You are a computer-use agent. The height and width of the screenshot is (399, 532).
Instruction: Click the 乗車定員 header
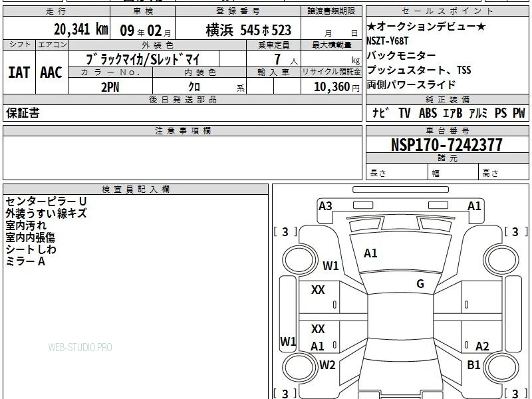273,45
